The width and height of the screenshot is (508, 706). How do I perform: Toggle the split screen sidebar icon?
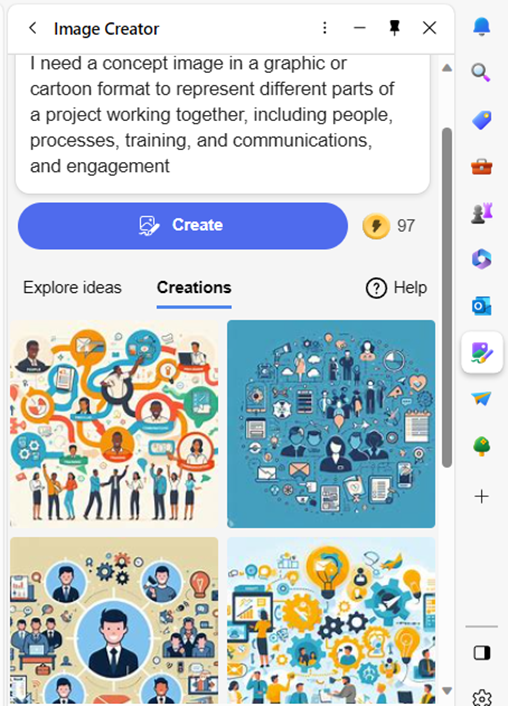(x=482, y=653)
